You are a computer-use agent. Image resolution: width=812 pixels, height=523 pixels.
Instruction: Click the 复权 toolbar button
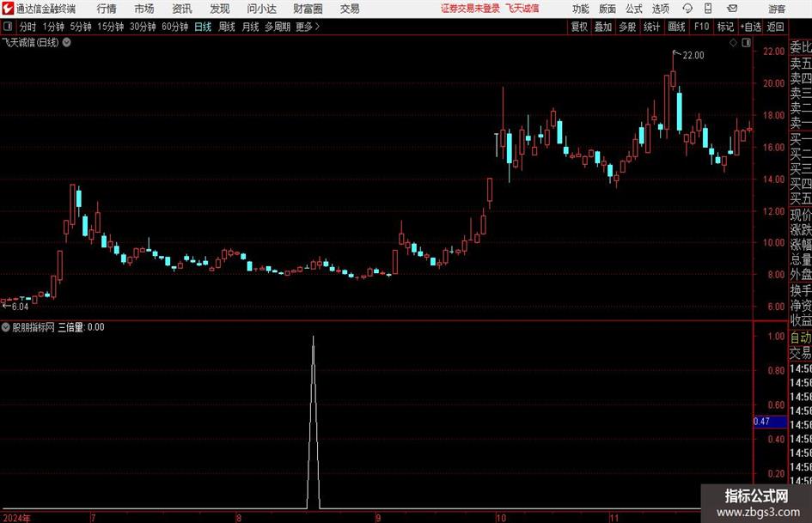point(579,27)
